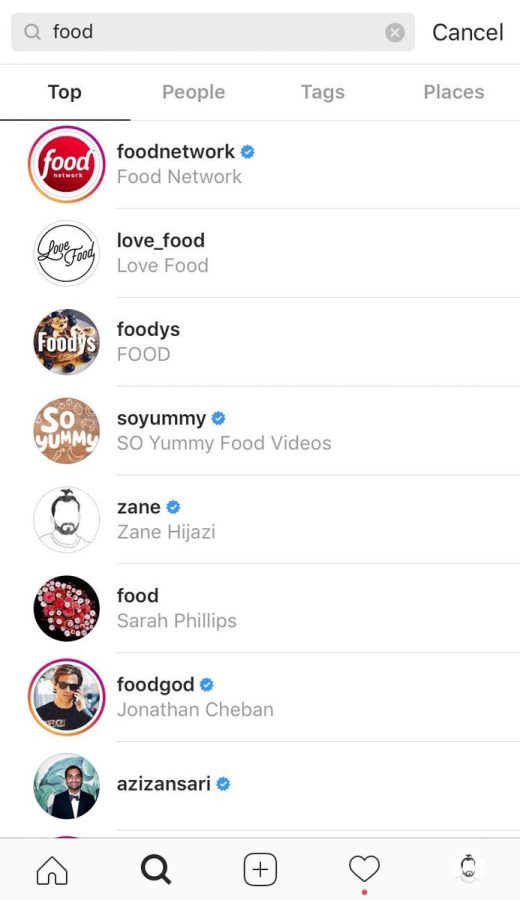Switch to the Places tab
Viewport: 520px width, 900px height.
[454, 92]
